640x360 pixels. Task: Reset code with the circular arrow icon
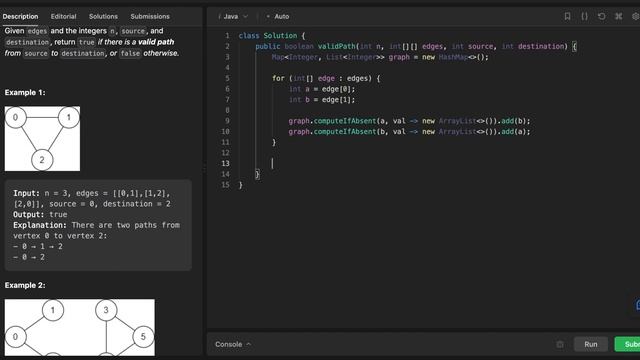coord(602,16)
